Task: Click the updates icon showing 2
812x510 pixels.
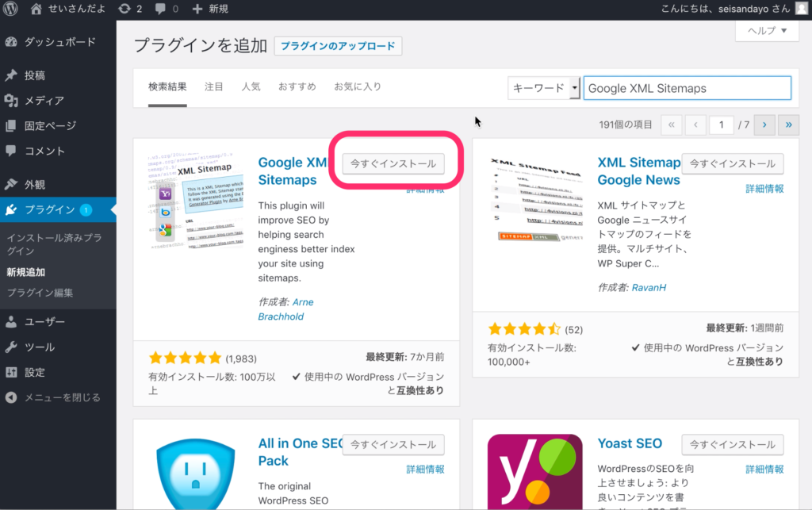Action: tap(124, 9)
